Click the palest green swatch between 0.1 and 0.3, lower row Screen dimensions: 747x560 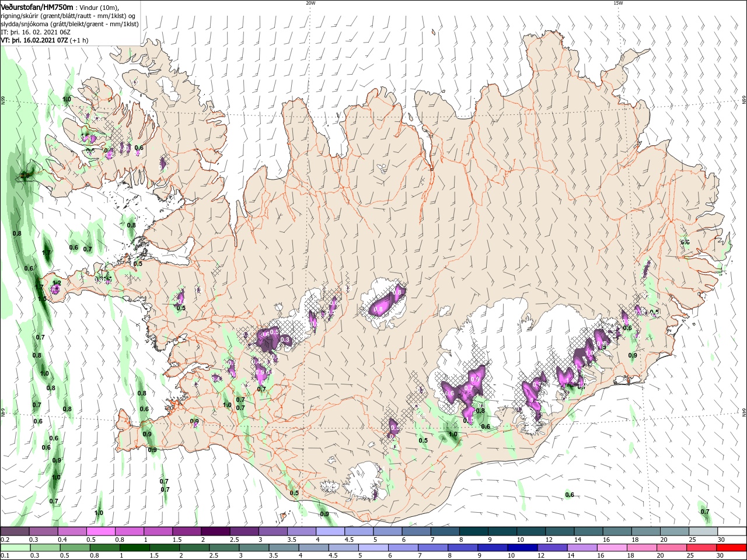pyautogui.click(x=15, y=548)
